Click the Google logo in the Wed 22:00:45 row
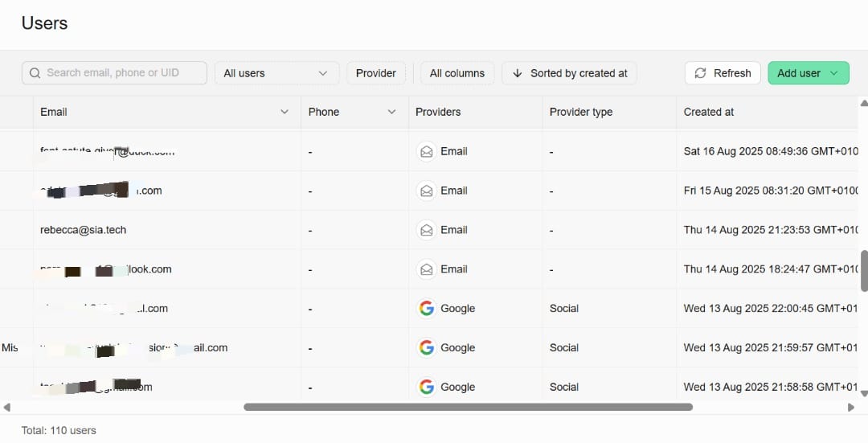Image resolution: width=868 pixels, height=443 pixels. pyautogui.click(x=426, y=309)
